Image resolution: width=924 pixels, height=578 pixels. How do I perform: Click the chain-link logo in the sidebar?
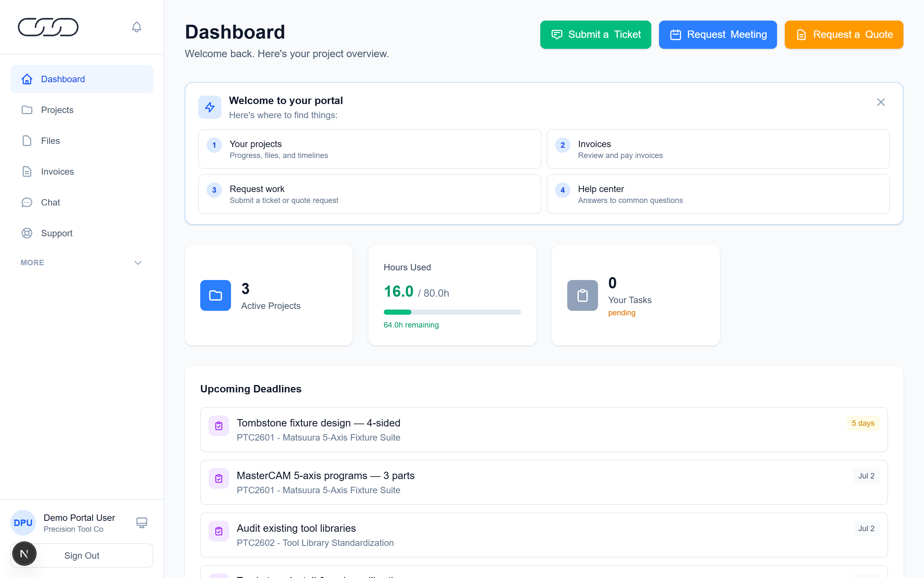click(x=48, y=27)
